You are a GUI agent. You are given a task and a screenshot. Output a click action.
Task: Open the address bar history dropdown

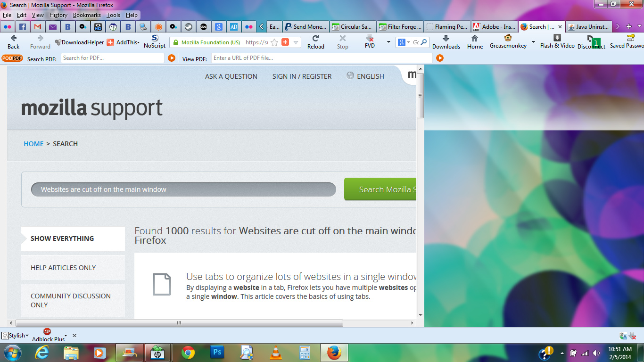(x=296, y=42)
